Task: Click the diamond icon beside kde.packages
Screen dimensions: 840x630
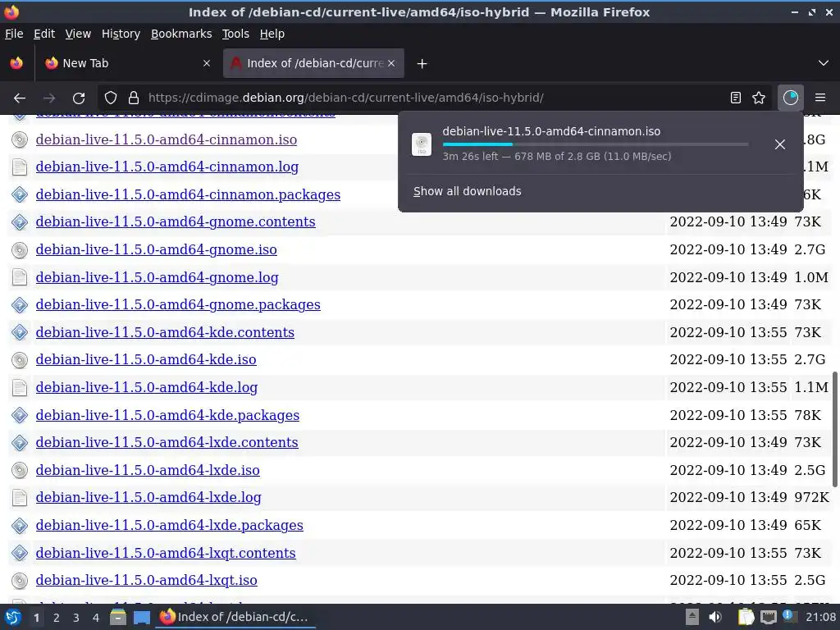Action: tap(20, 415)
